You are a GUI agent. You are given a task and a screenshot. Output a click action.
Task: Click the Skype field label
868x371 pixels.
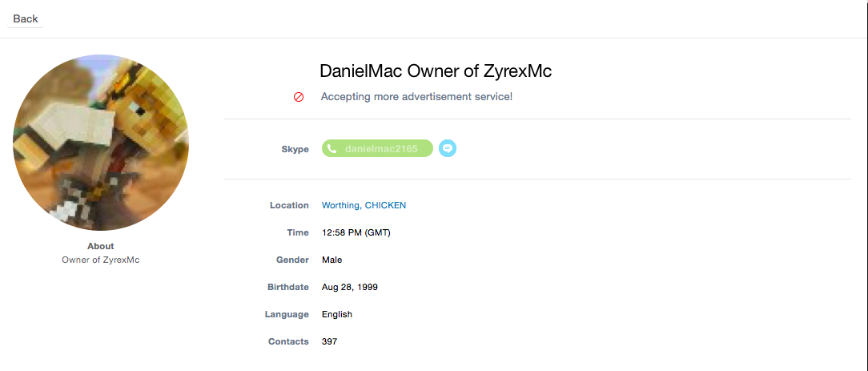pos(295,149)
